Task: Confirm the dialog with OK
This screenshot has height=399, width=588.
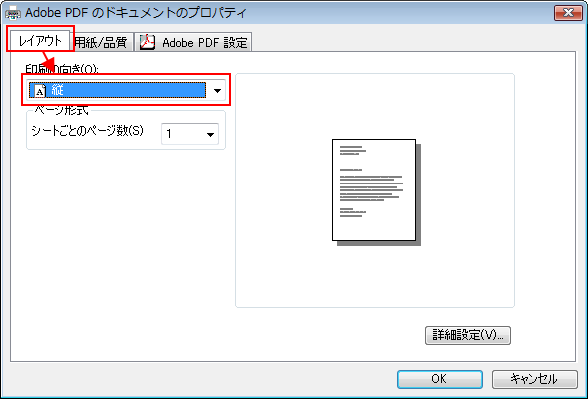Action: click(440, 379)
